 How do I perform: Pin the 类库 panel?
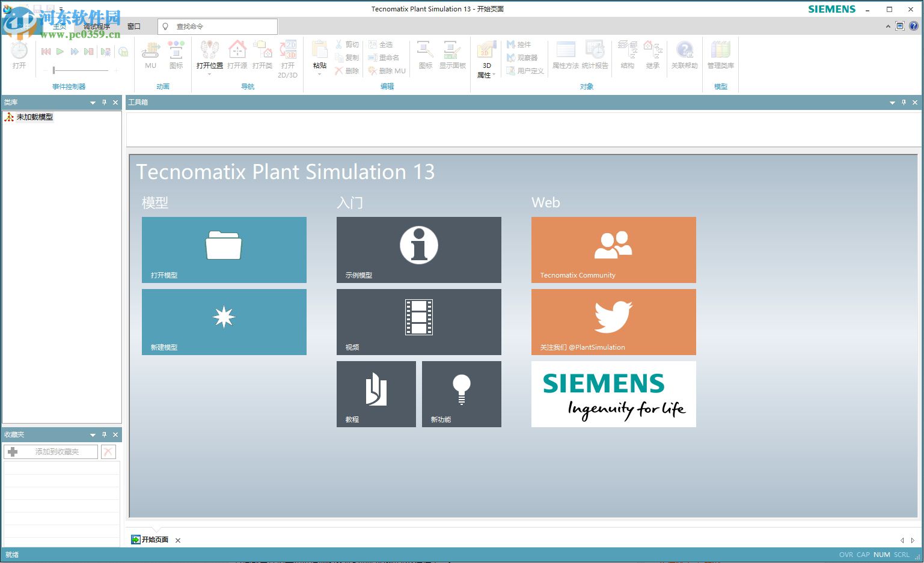pyautogui.click(x=104, y=103)
